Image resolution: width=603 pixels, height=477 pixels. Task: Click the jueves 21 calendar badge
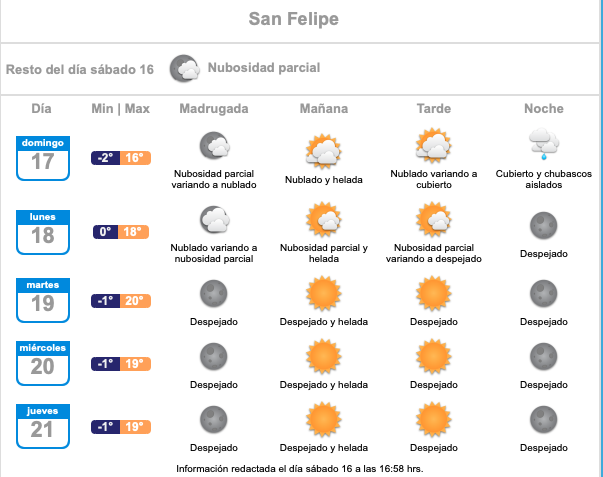(43, 426)
